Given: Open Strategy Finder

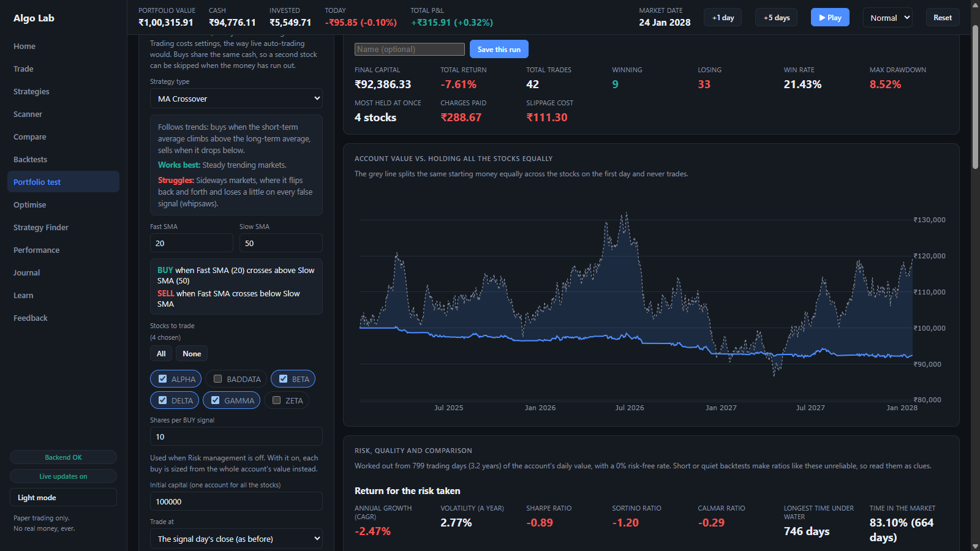Looking at the screenshot, I should point(63,227).
